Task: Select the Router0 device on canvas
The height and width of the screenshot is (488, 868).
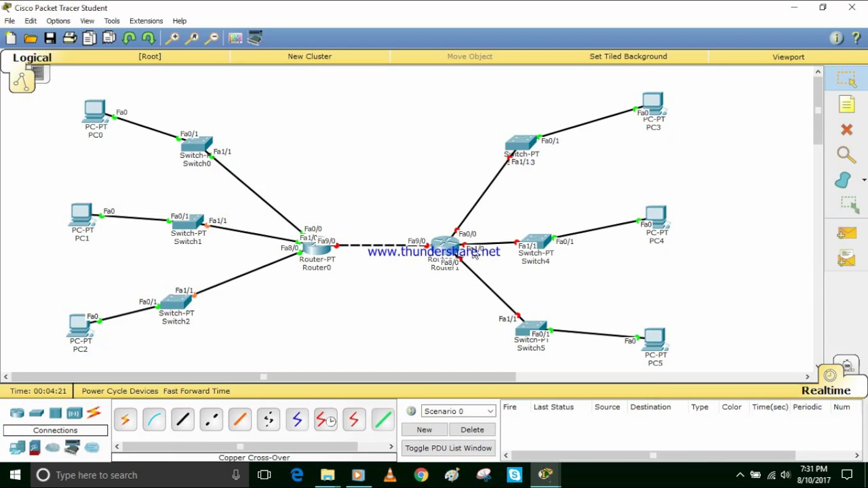Action: [315, 246]
